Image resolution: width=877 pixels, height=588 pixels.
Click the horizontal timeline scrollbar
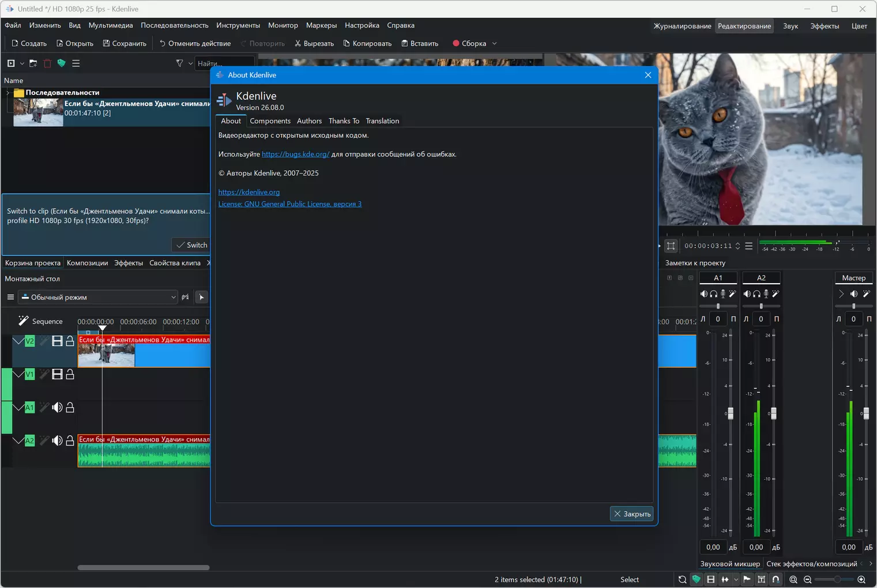tap(144, 567)
